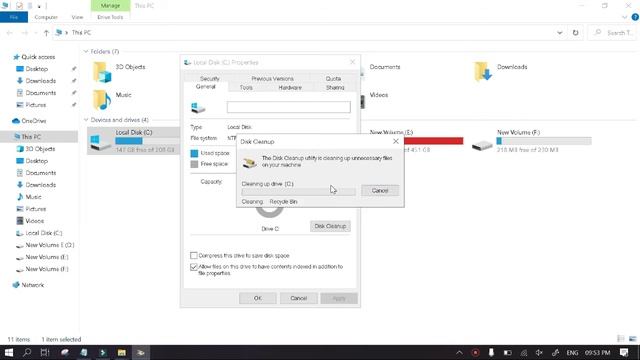Click the drive label input field
Viewport: 640px width, 360px height.
click(289, 107)
